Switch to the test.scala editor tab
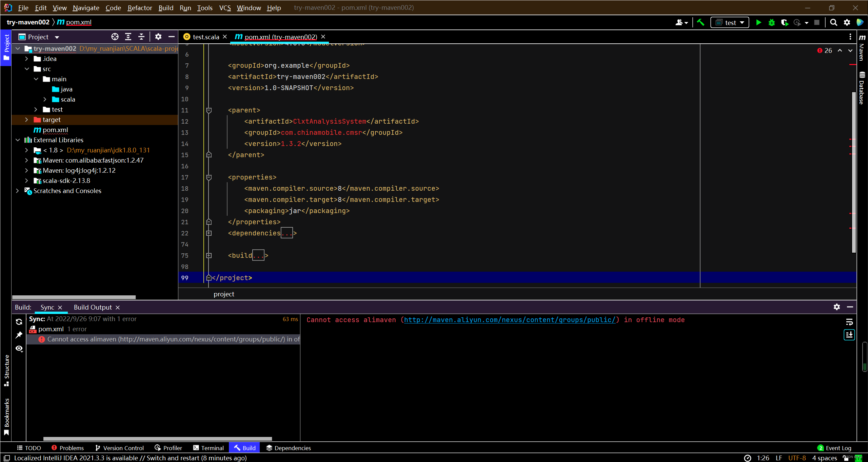 (205, 37)
